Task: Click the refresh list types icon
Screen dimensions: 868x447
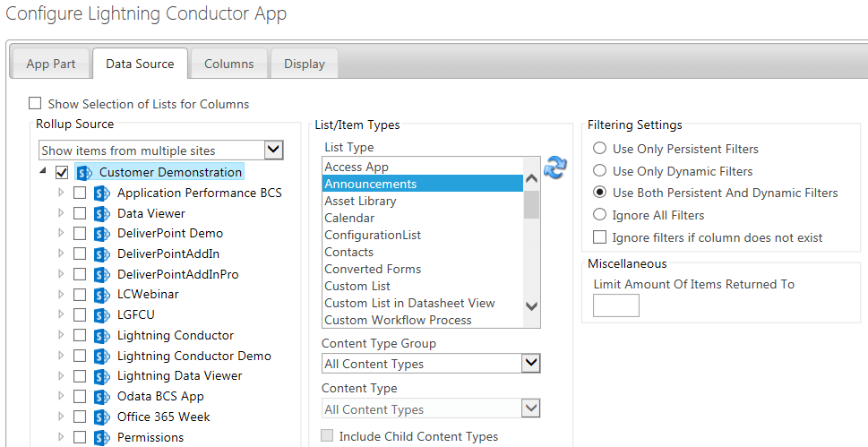Action: (x=554, y=168)
